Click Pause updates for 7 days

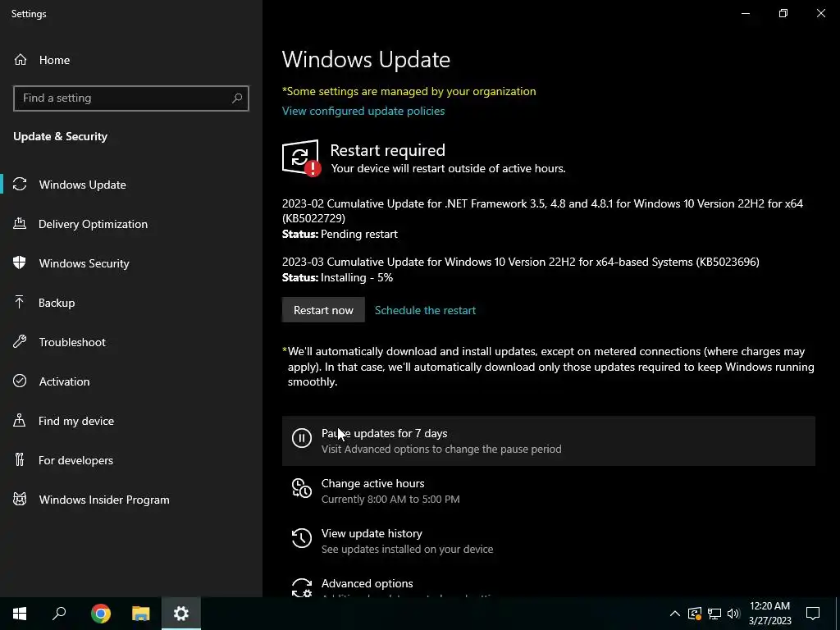(x=549, y=441)
